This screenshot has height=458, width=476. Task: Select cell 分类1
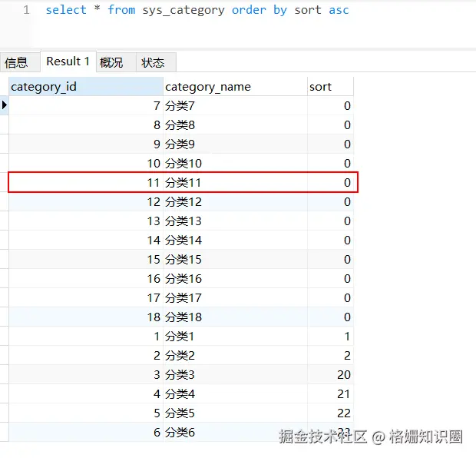[x=235, y=336]
